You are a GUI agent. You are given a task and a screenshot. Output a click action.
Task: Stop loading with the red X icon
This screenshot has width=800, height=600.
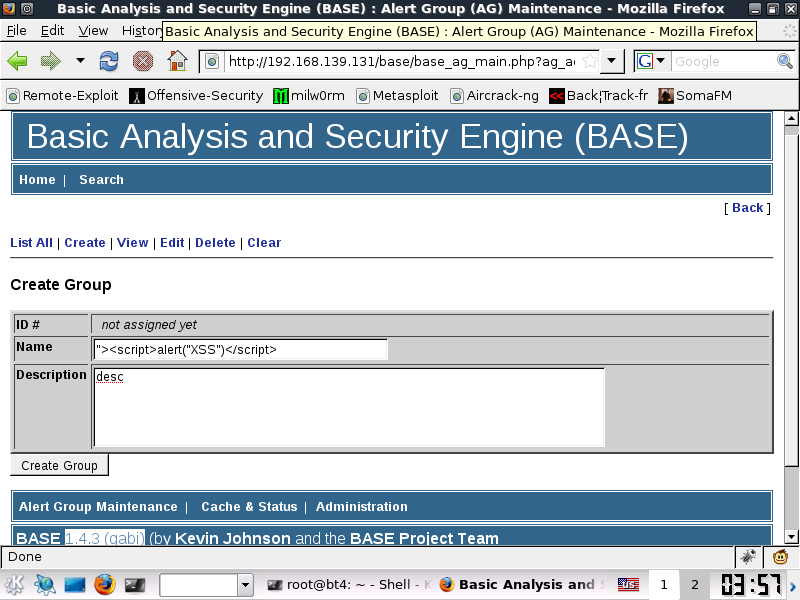pyautogui.click(x=143, y=61)
